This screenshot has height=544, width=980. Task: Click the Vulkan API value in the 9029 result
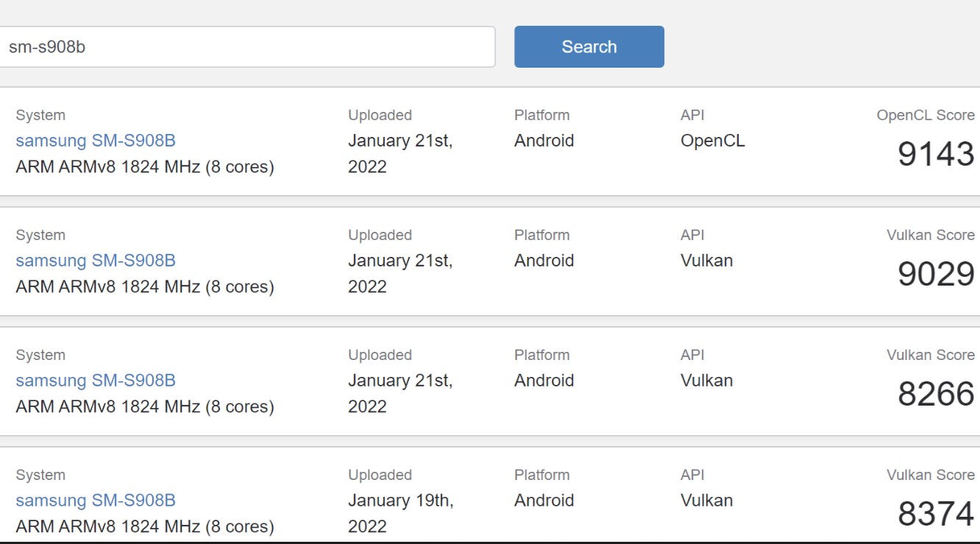pyautogui.click(x=706, y=261)
